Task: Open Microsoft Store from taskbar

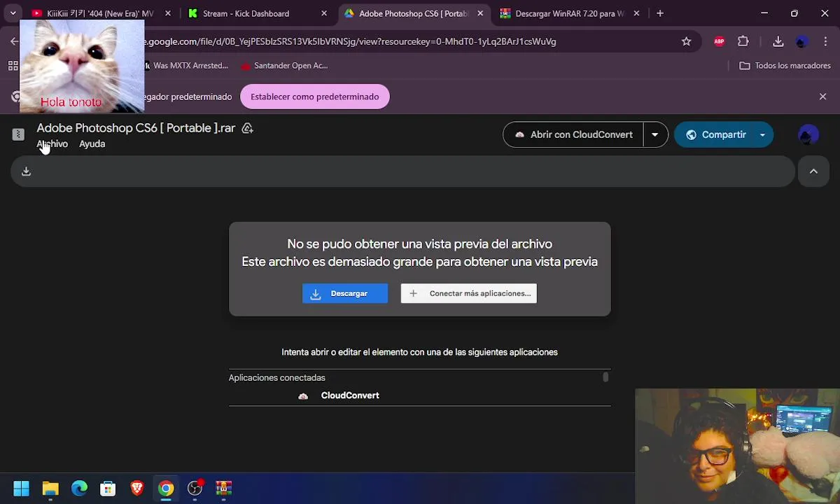Action: pos(108,488)
